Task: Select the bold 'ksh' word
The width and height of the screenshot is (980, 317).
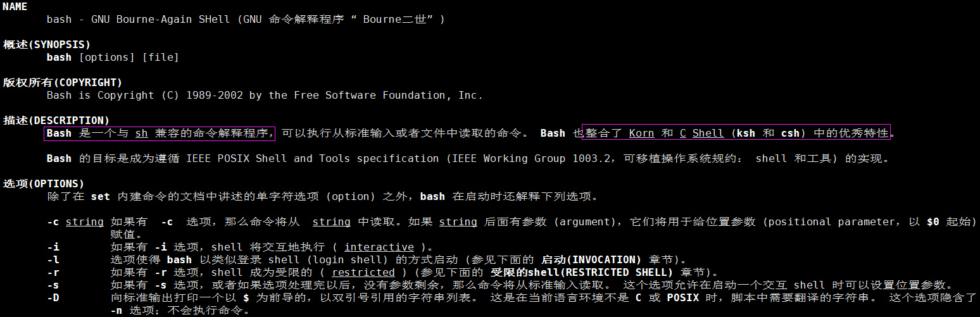Action: pyautogui.click(x=746, y=133)
